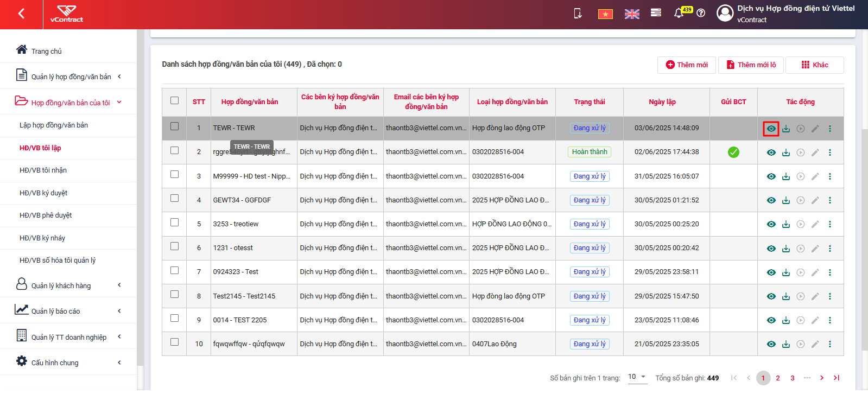Click the back arrow in top-left header
Viewport: 868px width, 394px height.
21,14
